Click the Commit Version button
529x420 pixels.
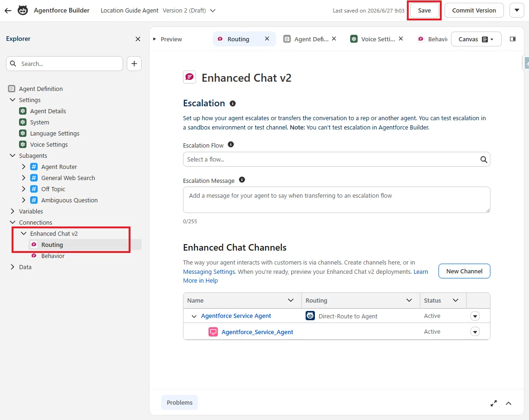474,10
